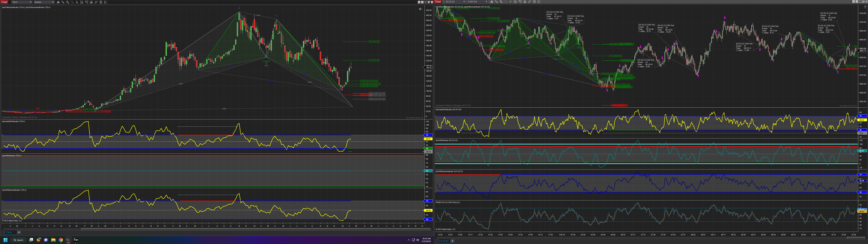Viewport: 868px width, 244px height.
Task: Click crosshair cursor icon in ES chart toolbar
Action: (510, 2)
